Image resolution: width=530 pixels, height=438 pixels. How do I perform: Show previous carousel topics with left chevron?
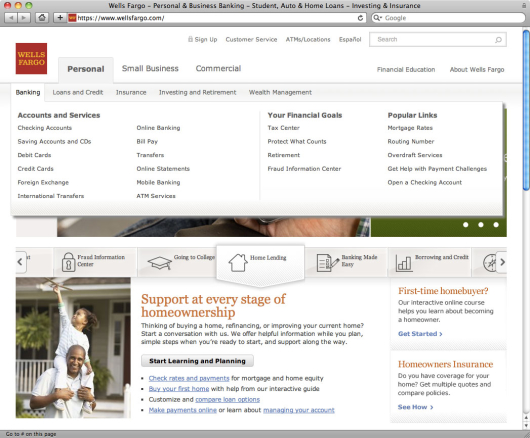click(x=20, y=262)
